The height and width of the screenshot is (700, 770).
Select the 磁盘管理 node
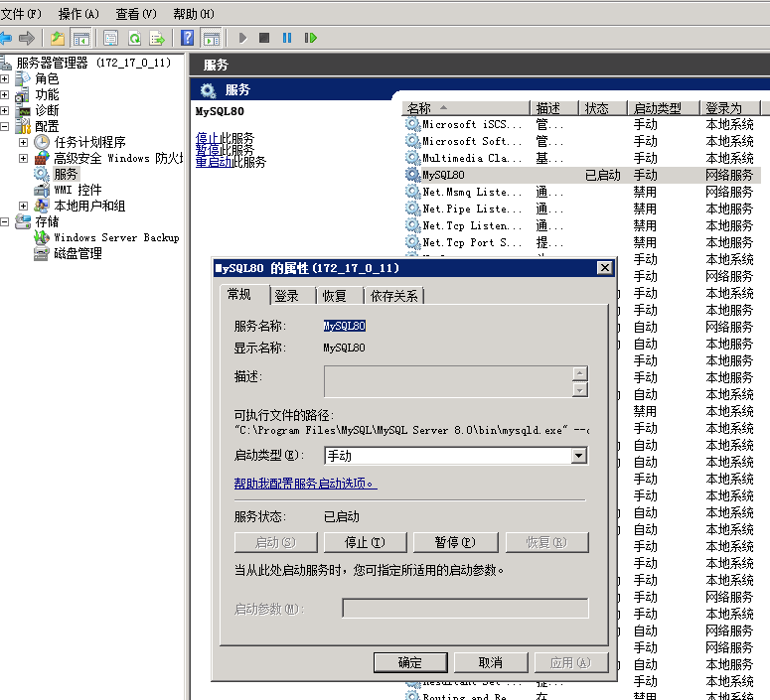pyautogui.click(x=77, y=254)
